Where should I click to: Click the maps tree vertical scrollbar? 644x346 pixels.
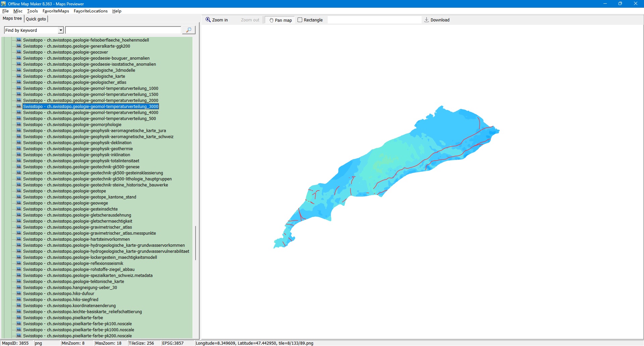click(x=196, y=243)
